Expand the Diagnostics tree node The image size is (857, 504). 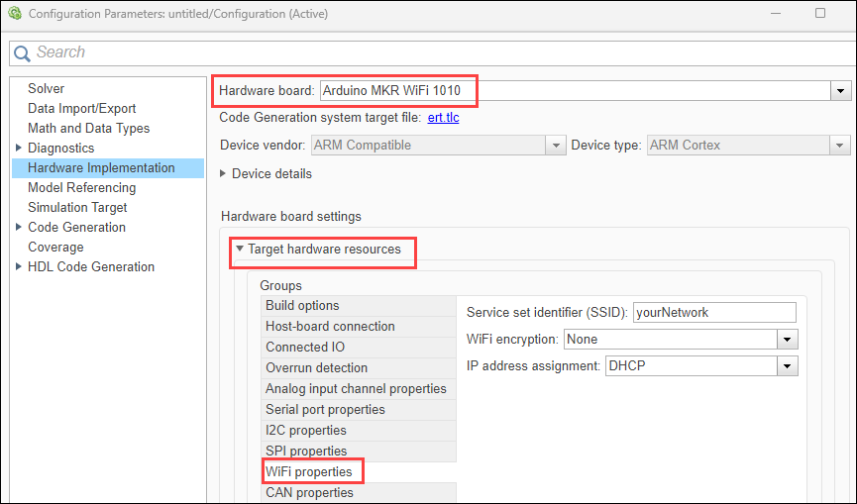click(19, 149)
